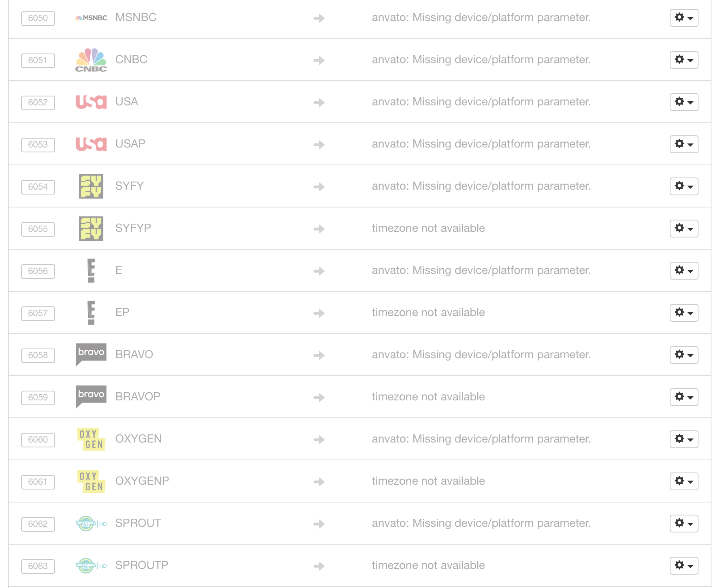Open gear dropdown for USAP
This screenshot has height=588, width=722.
pos(684,144)
